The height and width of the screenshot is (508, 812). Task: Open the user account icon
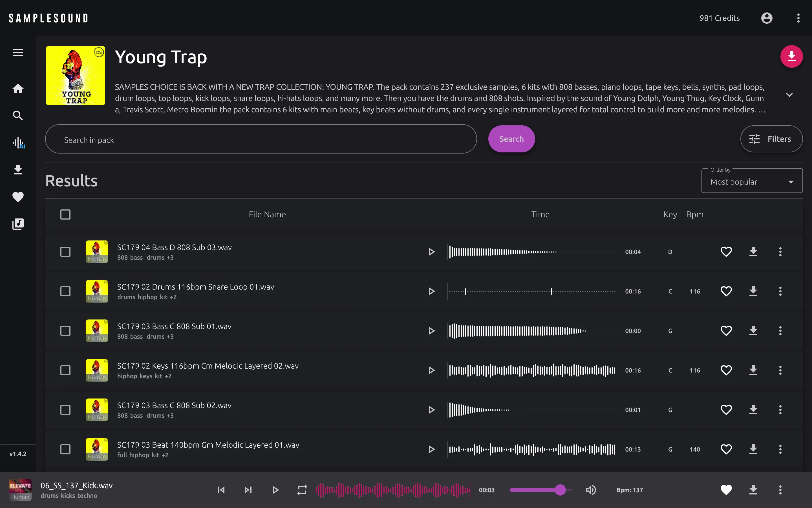[x=767, y=18]
